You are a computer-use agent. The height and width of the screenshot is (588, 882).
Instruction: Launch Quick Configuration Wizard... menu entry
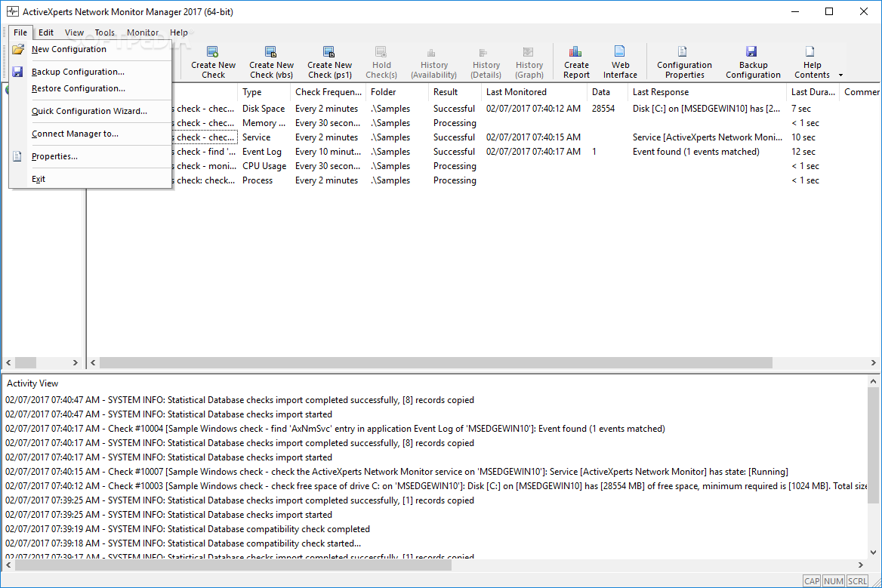click(91, 111)
